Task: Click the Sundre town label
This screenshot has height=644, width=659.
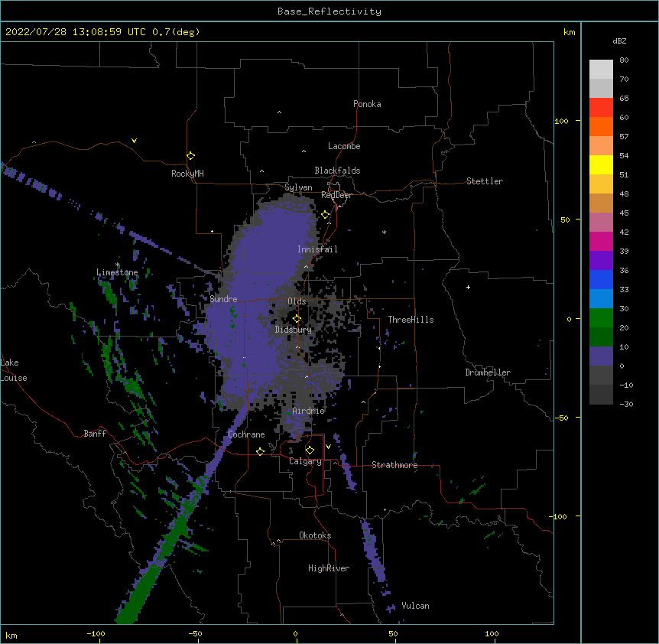Action: click(x=223, y=299)
